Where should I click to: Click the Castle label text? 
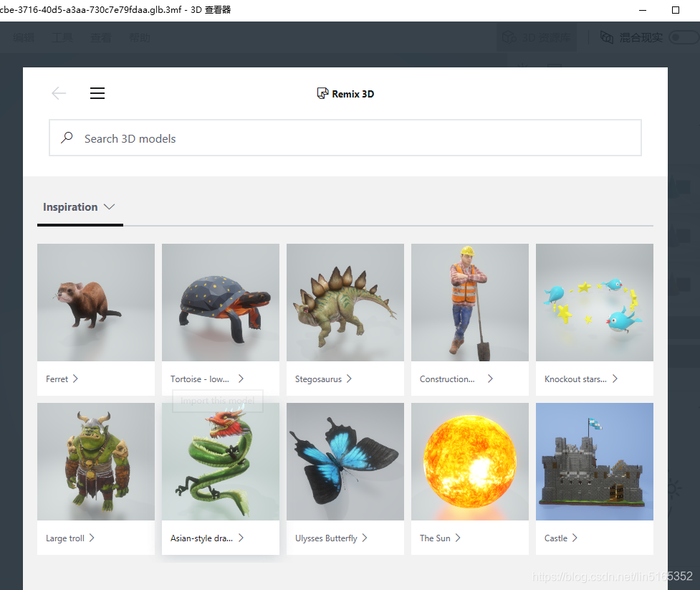[x=556, y=538]
